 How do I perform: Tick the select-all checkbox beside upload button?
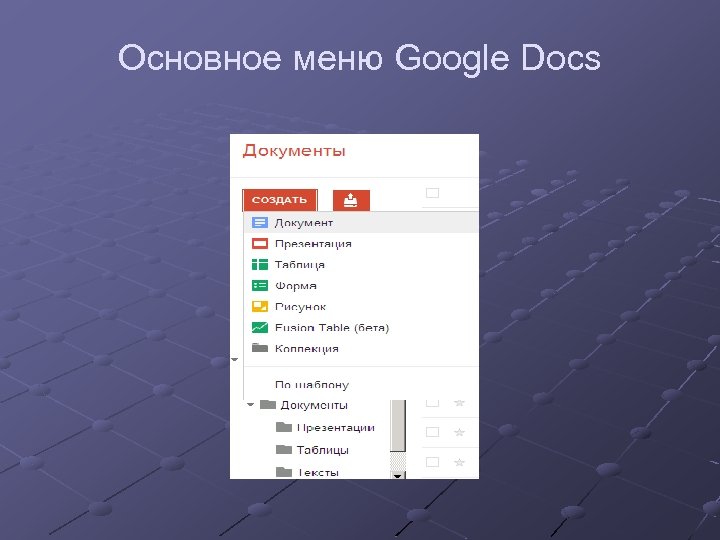point(433,193)
